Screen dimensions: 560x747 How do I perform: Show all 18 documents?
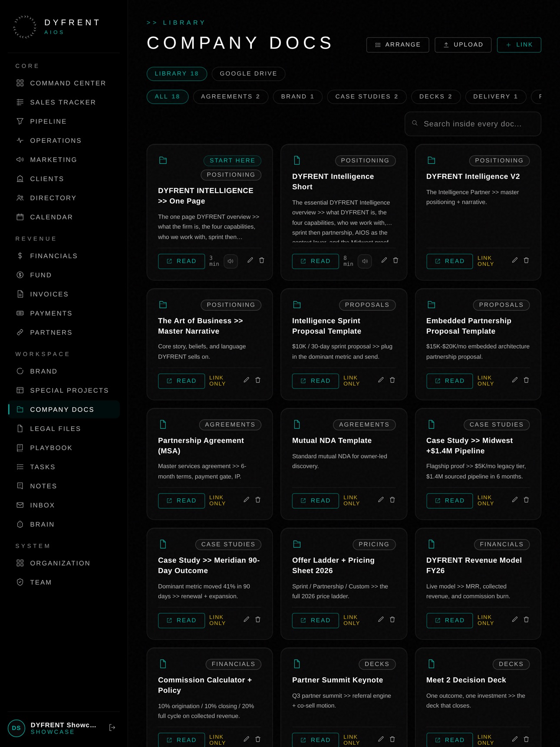tap(168, 96)
